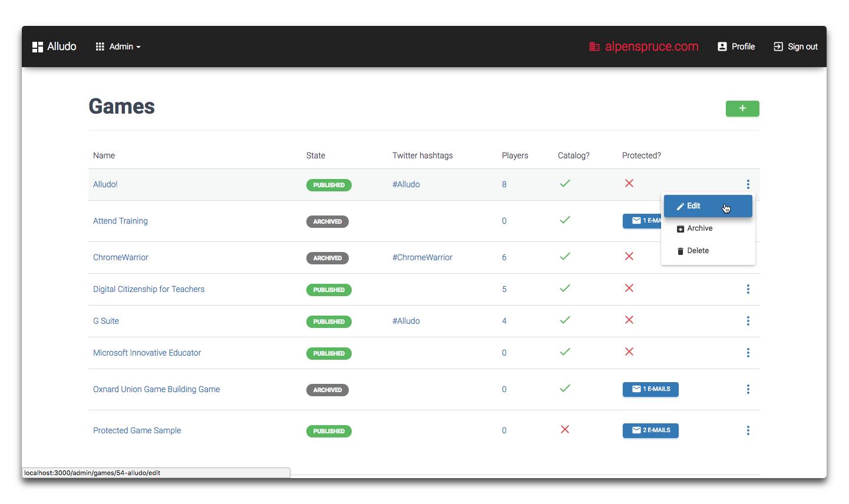The image size is (849, 504).
Task: Click the Alludo logo icon in navbar
Action: click(38, 47)
